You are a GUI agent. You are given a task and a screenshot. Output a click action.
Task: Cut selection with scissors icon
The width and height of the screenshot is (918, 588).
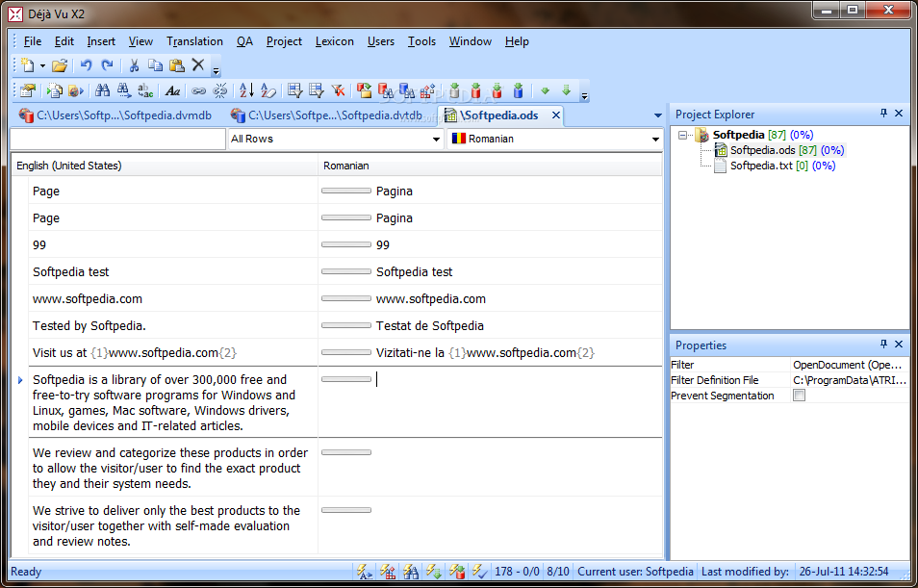pos(134,65)
